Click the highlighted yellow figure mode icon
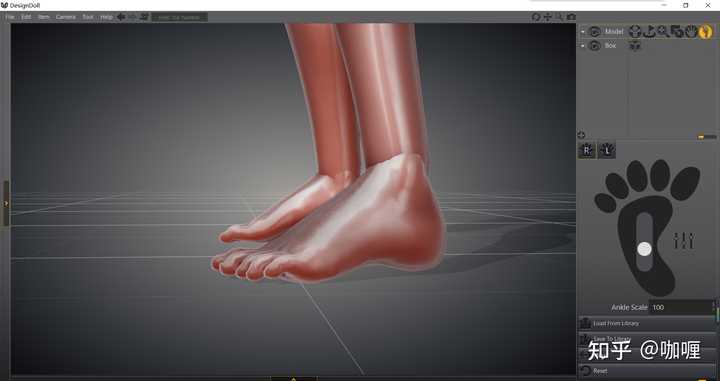Screen dimensions: 720x381 coord(705,32)
